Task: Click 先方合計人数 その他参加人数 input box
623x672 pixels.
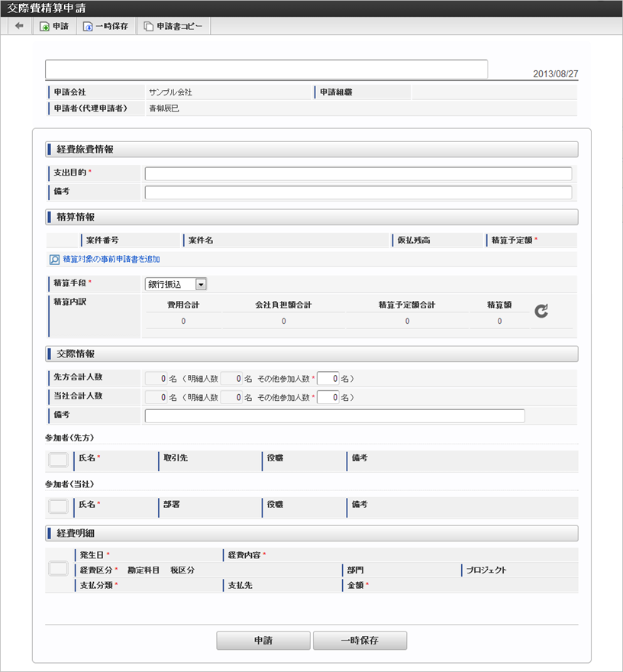Action: [x=328, y=378]
